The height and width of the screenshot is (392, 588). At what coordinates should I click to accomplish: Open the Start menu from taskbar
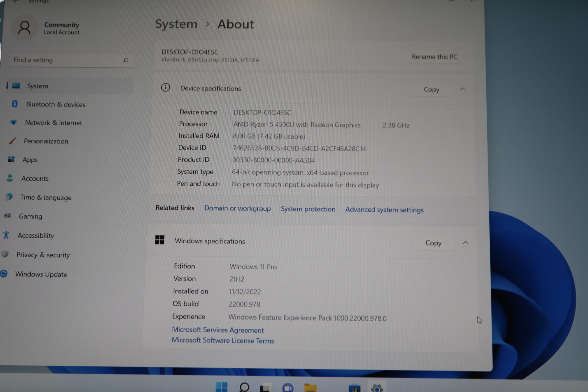coord(221,387)
